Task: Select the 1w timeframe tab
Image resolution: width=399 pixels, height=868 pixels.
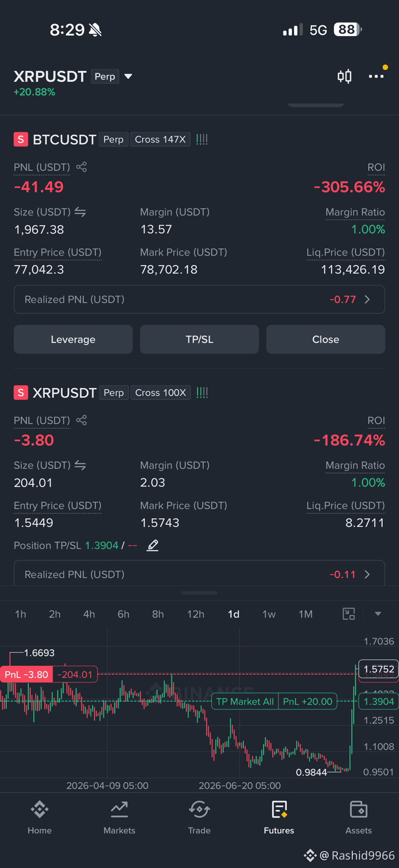Action: (x=269, y=614)
